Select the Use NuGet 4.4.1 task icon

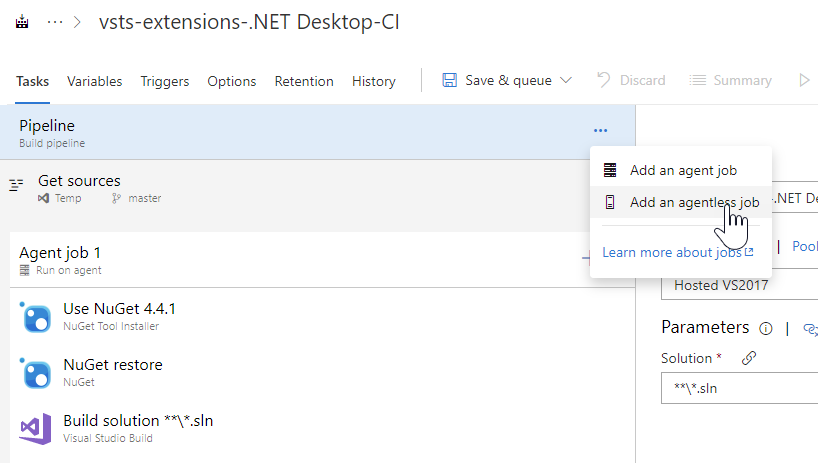pyautogui.click(x=37, y=317)
